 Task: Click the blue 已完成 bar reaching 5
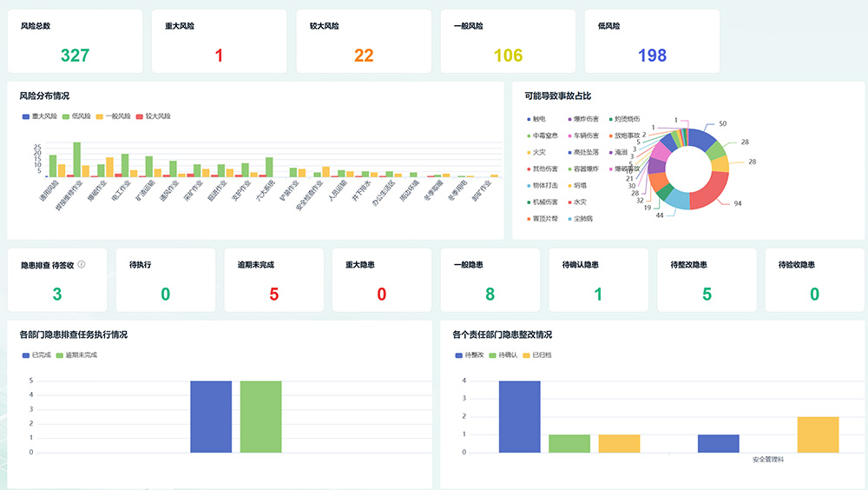[211, 417]
